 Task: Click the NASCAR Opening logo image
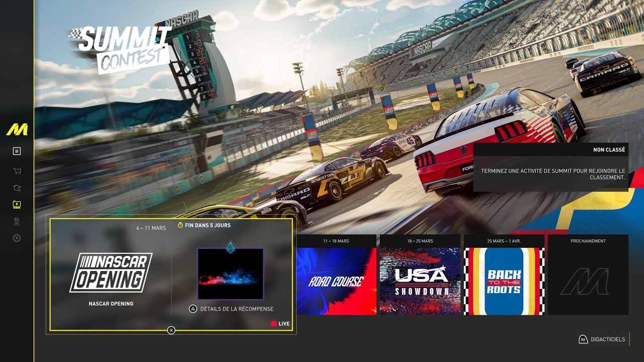tap(111, 273)
